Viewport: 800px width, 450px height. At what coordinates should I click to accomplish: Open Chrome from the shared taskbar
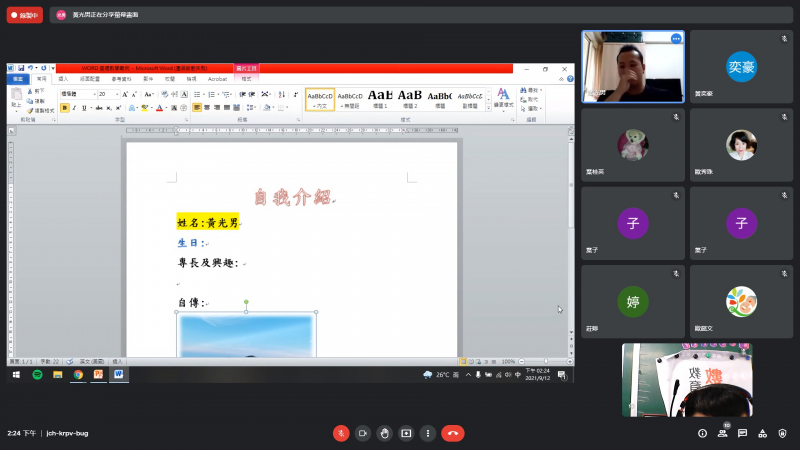point(78,374)
